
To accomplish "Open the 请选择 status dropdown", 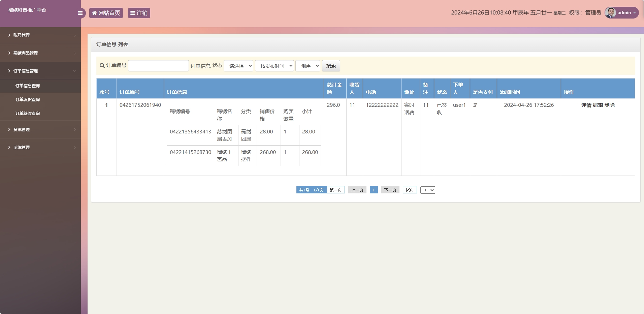I will 238,66.
